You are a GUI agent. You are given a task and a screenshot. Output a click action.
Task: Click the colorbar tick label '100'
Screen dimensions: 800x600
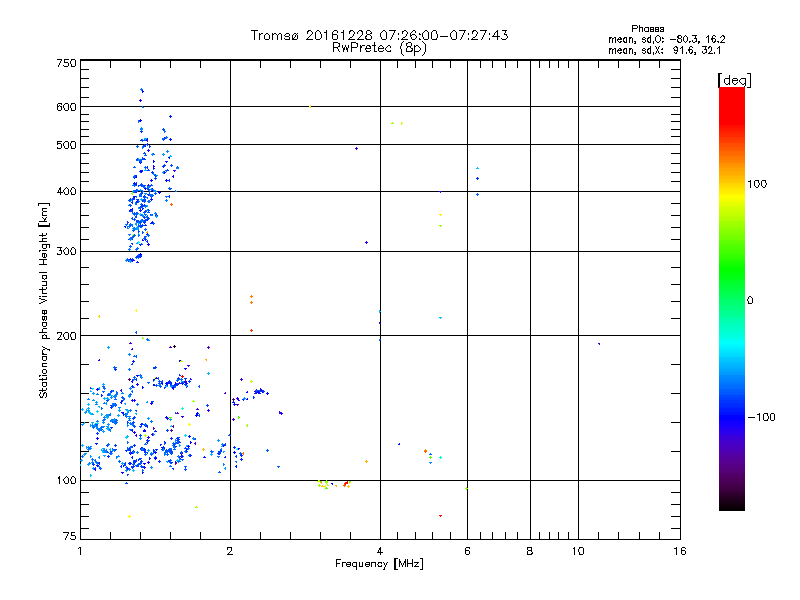[757, 184]
